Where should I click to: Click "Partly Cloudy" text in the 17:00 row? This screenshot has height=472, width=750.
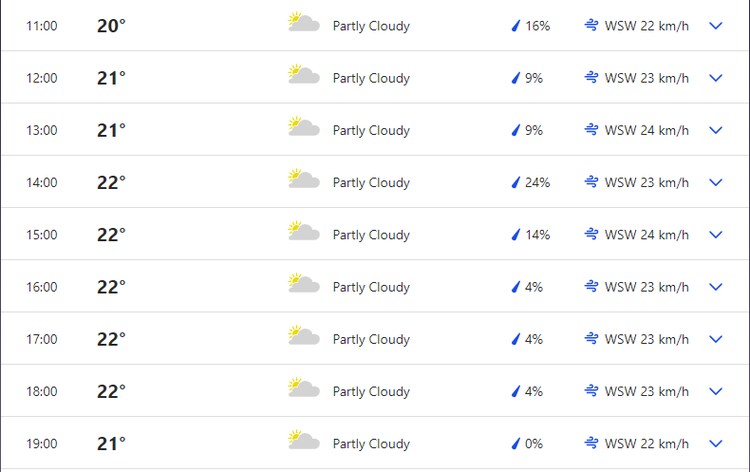[371, 340]
